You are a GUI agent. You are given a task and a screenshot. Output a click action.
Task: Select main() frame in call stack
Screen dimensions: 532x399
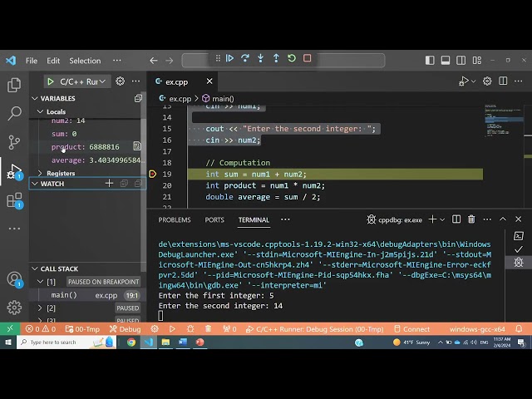pos(88,295)
